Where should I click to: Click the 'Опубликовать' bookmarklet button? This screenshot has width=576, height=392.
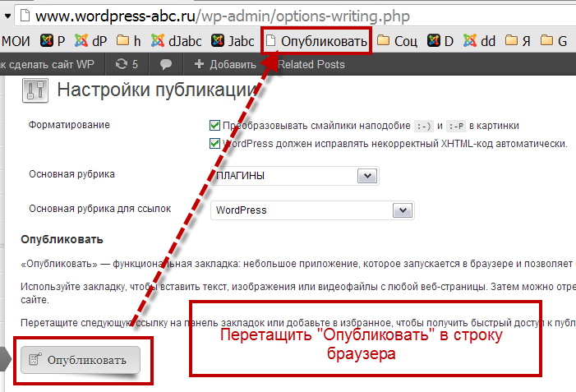pyautogui.click(x=80, y=360)
